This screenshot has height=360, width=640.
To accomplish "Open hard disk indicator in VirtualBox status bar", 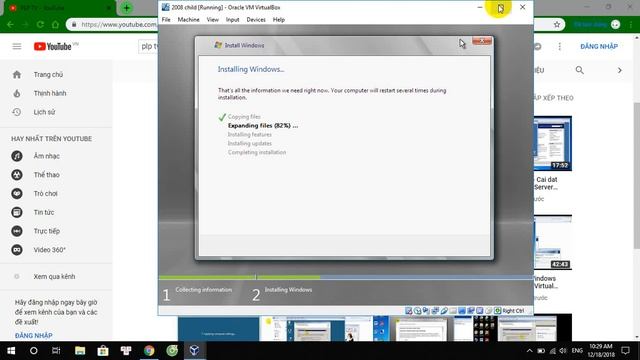I will click(x=408, y=311).
